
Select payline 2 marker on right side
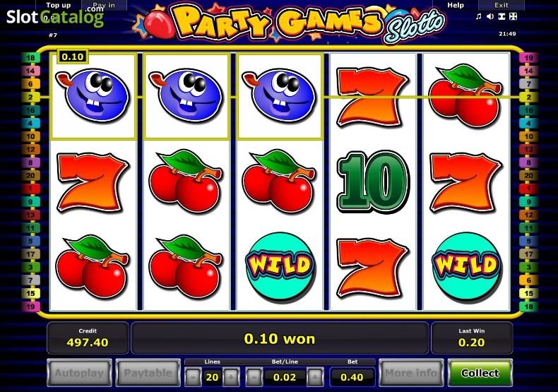click(528, 97)
